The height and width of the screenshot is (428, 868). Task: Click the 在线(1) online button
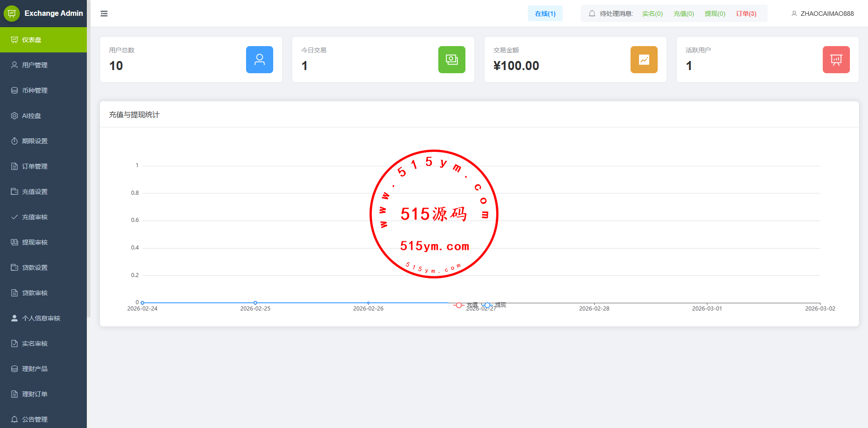[x=545, y=14]
